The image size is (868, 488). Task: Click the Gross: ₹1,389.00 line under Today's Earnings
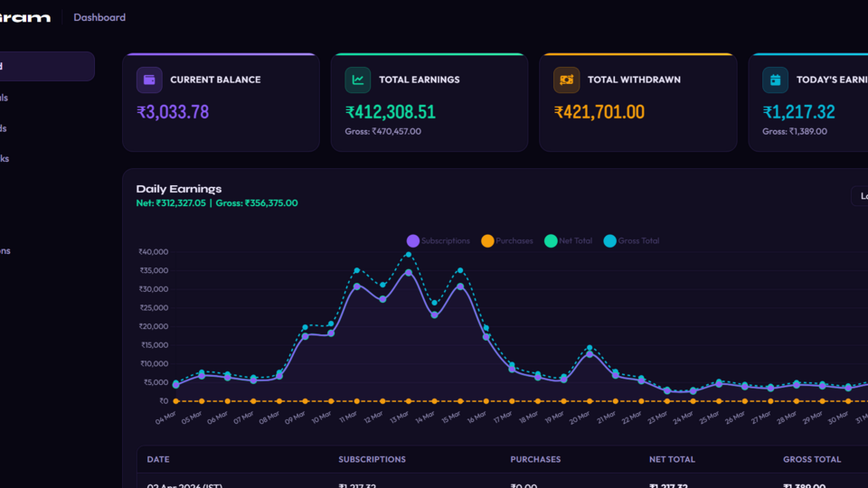click(x=795, y=132)
